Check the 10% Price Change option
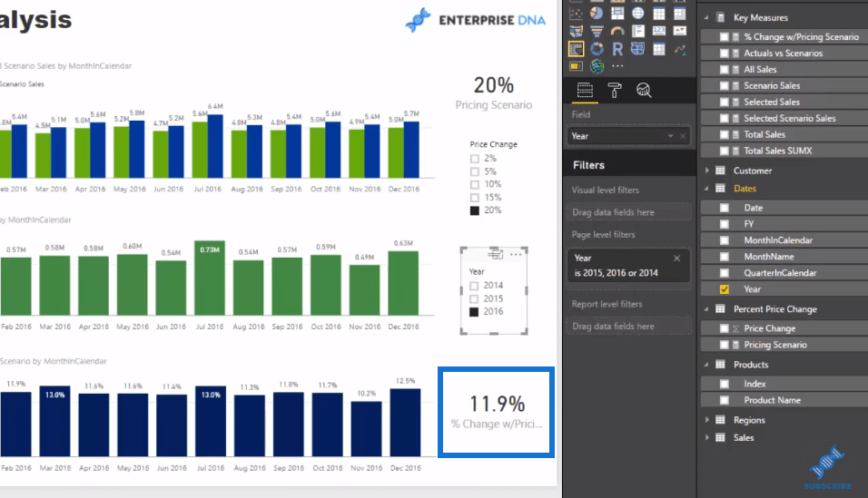Image resolution: width=868 pixels, height=498 pixels. pos(475,185)
